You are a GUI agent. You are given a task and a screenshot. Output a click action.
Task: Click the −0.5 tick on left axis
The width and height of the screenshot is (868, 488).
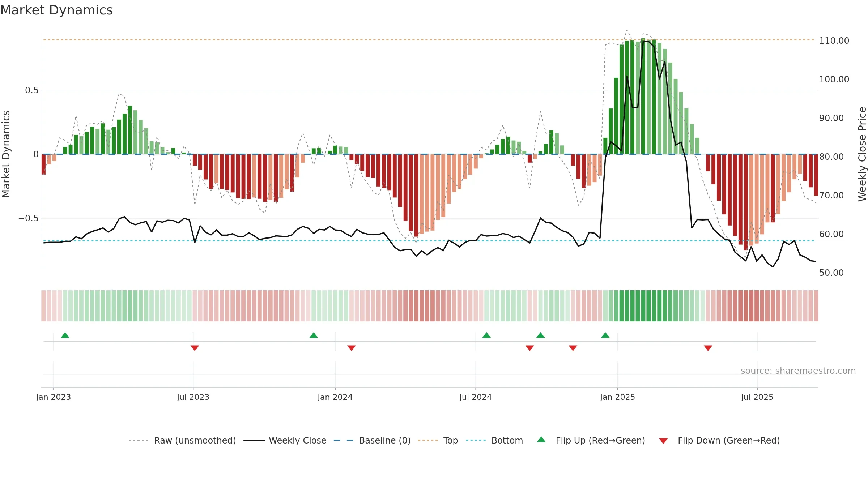(x=29, y=218)
